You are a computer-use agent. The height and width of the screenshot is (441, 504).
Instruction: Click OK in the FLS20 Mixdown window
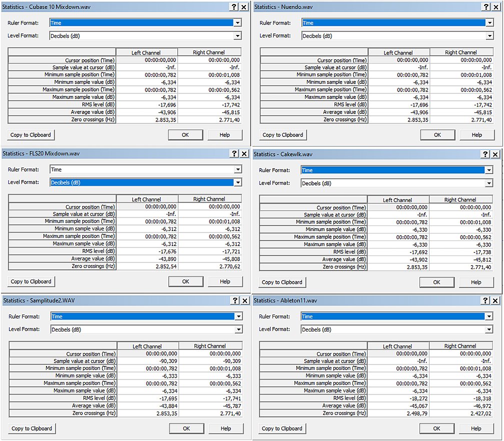pos(186,281)
